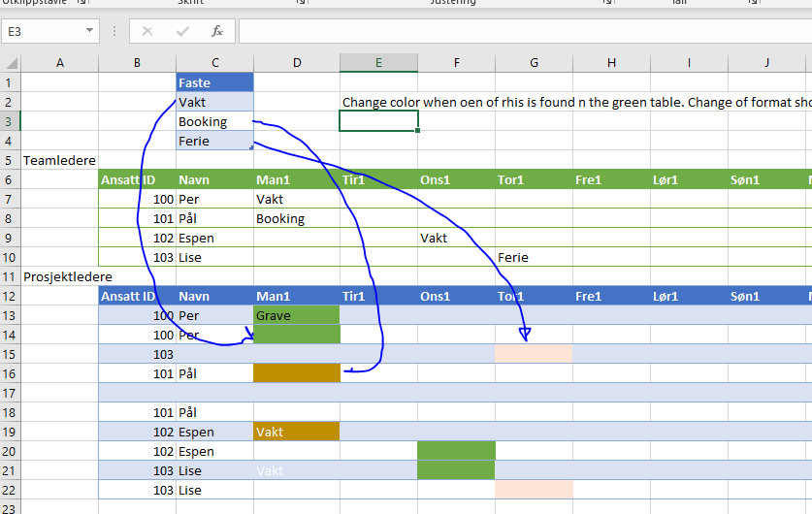Click 'Ferie' in Lise's Tor1 cell
The image size is (812, 514).
pos(534,257)
